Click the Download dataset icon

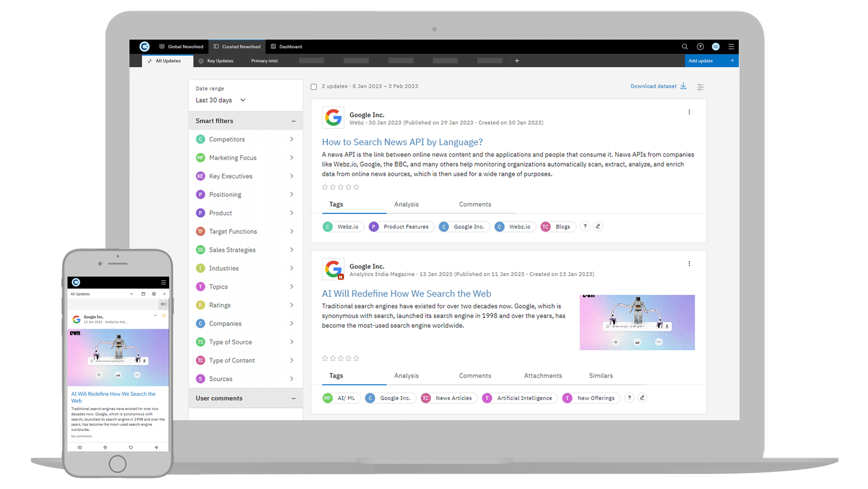(685, 87)
